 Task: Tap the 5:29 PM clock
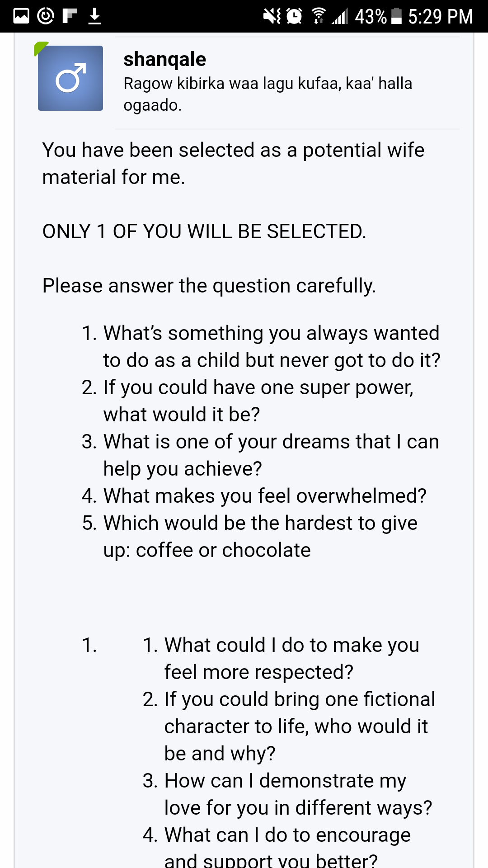click(x=441, y=17)
